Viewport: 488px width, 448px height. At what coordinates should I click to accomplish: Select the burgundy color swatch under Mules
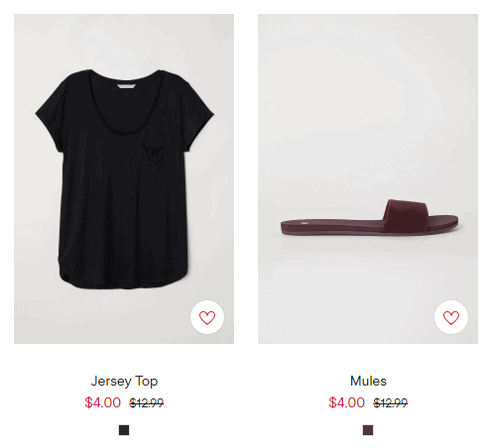368,430
